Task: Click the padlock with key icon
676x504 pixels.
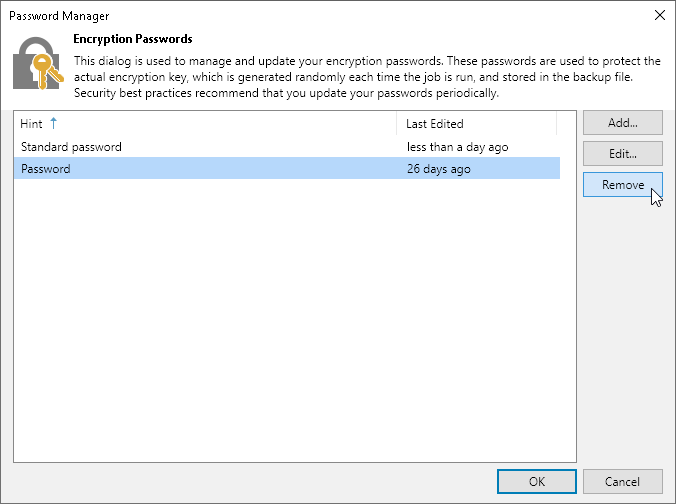Action: pyautogui.click(x=38, y=63)
